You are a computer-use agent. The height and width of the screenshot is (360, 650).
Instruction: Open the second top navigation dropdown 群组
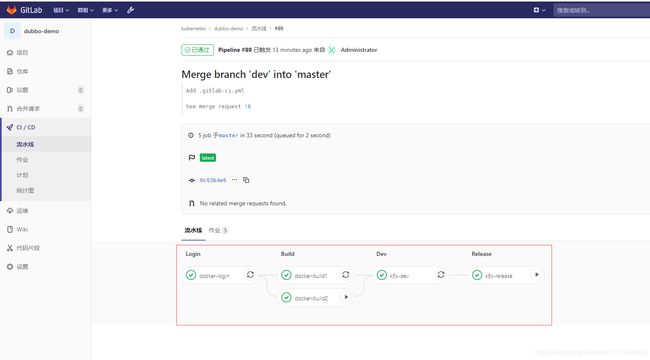coord(86,10)
